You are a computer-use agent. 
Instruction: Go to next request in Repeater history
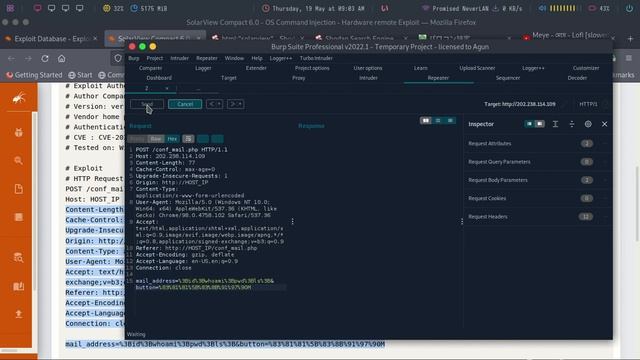[235, 104]
